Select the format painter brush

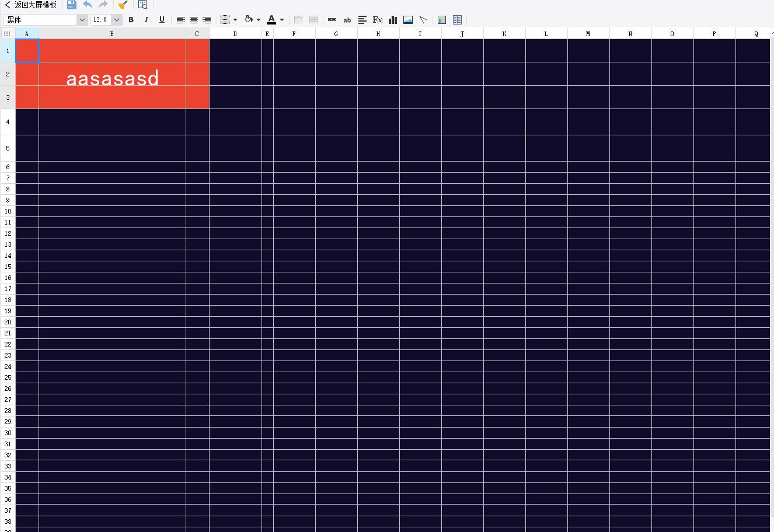[123, 5]
